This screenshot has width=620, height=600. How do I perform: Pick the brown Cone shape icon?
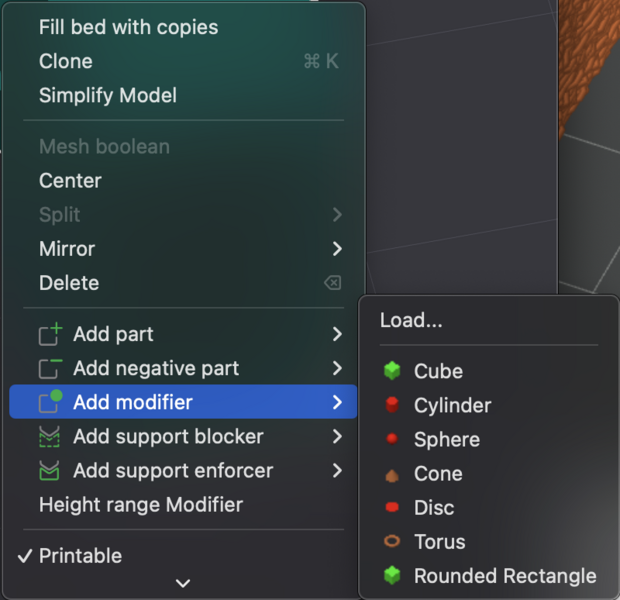pyautogui.click(x=392, y=474)
